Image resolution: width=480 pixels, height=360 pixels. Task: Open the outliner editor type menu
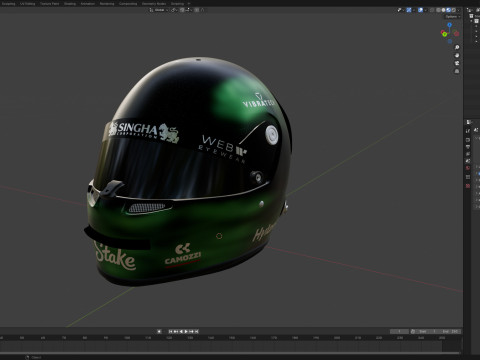469,10
